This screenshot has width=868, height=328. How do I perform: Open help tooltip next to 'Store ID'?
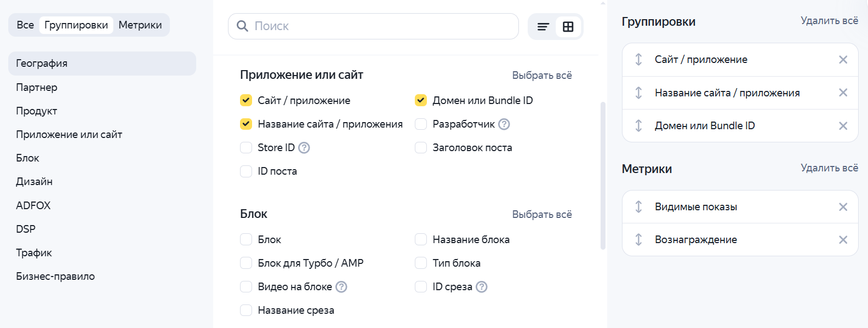click(x=304, y=148)
